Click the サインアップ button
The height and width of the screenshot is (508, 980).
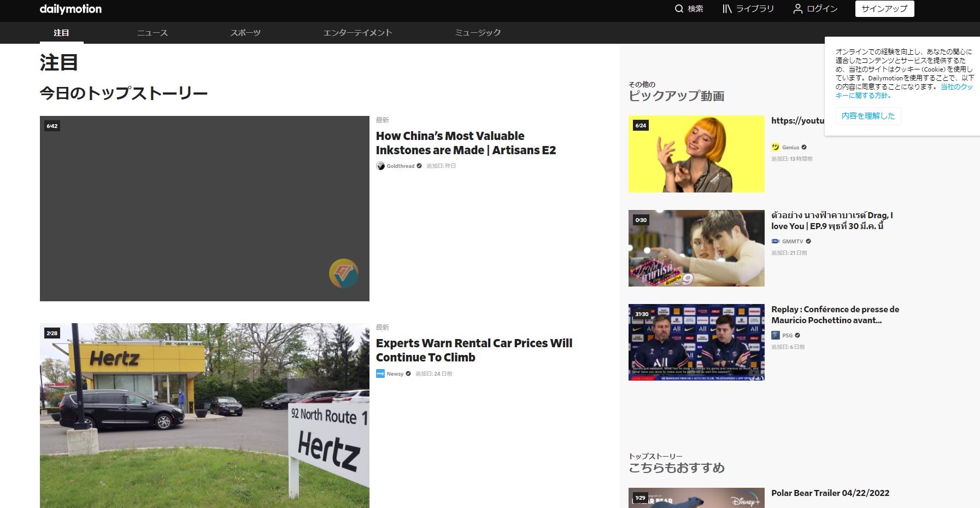(884, 9)
